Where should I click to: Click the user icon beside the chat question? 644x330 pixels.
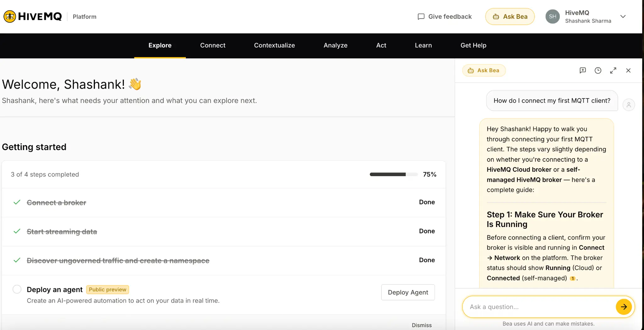pos(629,105)
